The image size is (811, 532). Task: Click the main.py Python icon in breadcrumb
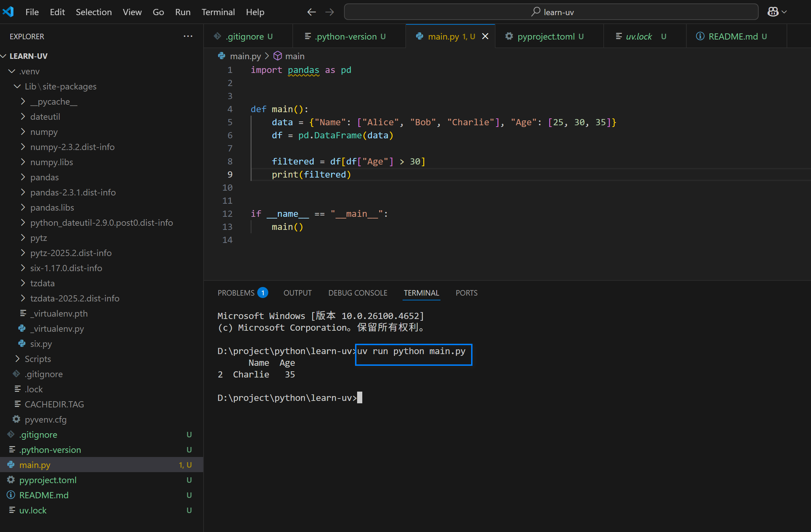click(x=222, y=56)
